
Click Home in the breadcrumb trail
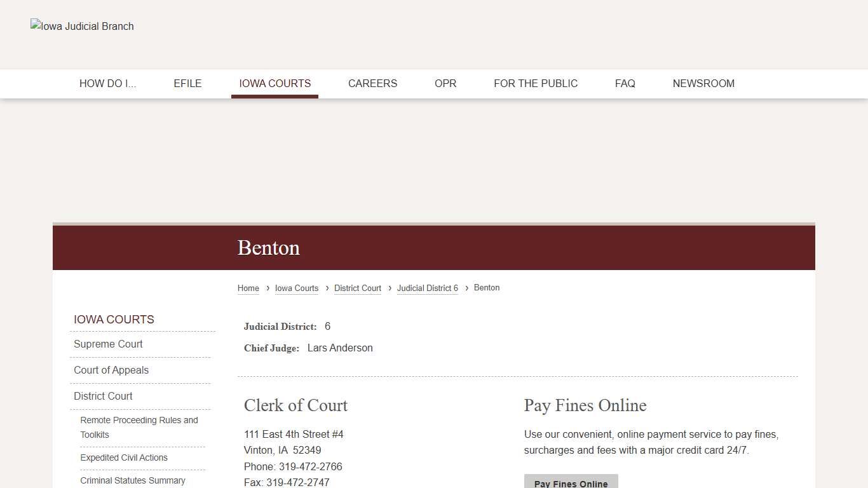(x=248, y=288)
